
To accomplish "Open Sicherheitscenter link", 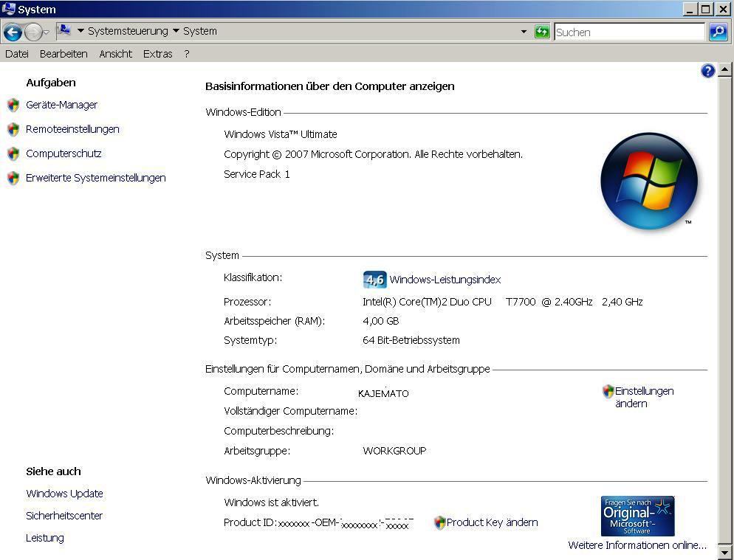I will (x=64, y=516).
